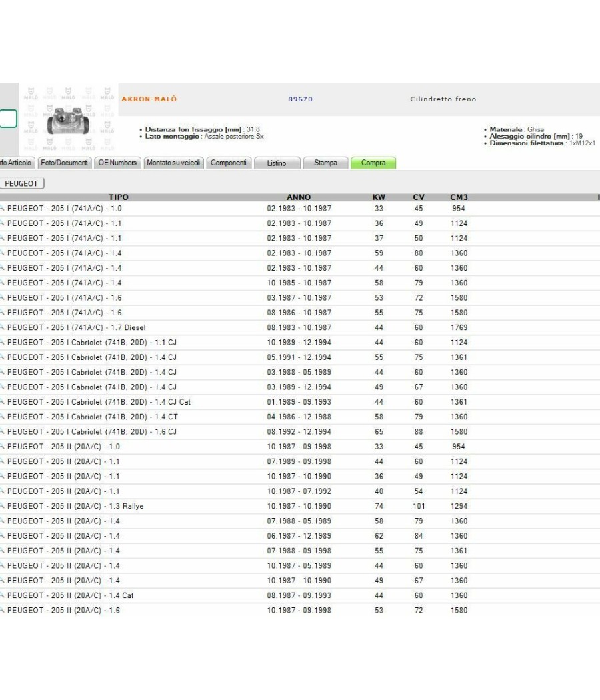This screenshot has height=700, width=600.
Task: Click the 'Cilindretto freno' product description
Action: coord(443,99)
